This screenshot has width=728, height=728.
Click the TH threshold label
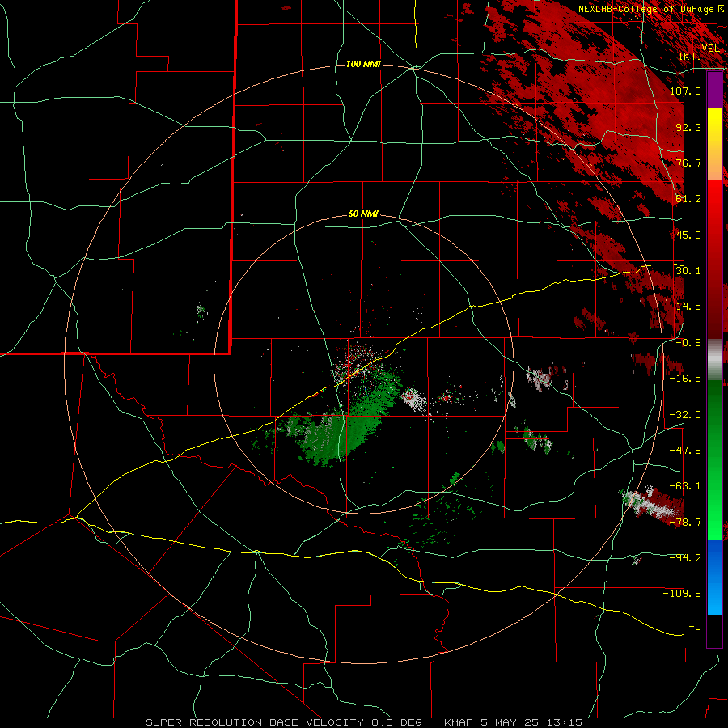pos(695,630)
